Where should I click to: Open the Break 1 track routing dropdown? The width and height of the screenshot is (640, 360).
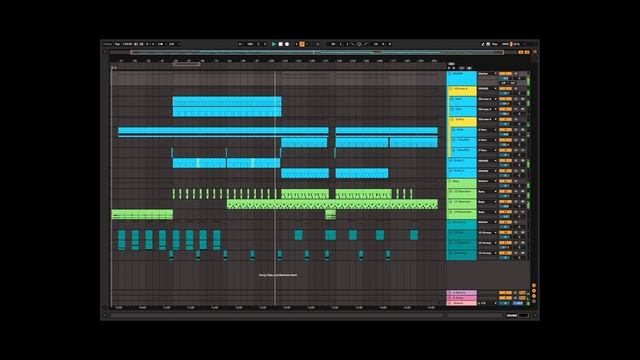(487, 160)
